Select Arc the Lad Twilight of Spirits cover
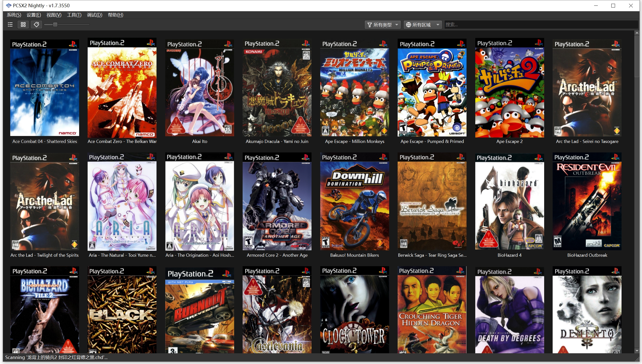Screen dimensions: 642x364 pos(45,202)
